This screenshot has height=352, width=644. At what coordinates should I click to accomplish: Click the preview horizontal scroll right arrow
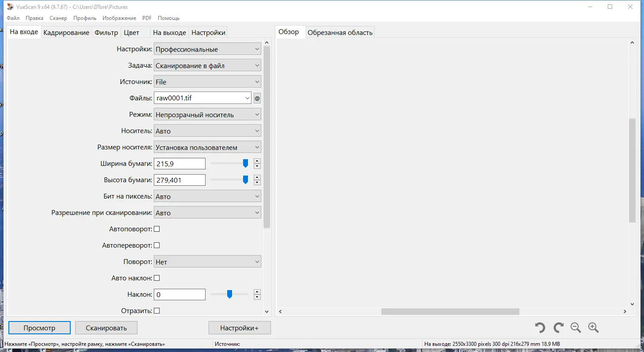(625, 312)
